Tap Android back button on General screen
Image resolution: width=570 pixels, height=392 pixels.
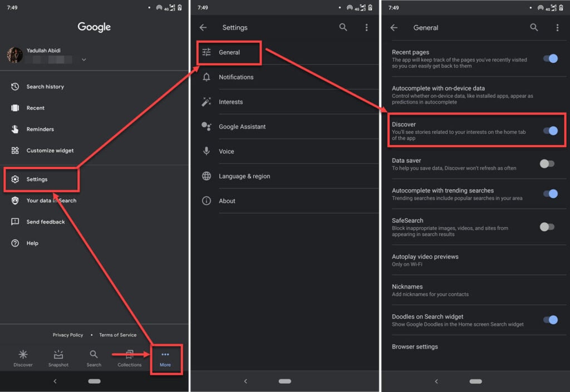tap(436, 381)
